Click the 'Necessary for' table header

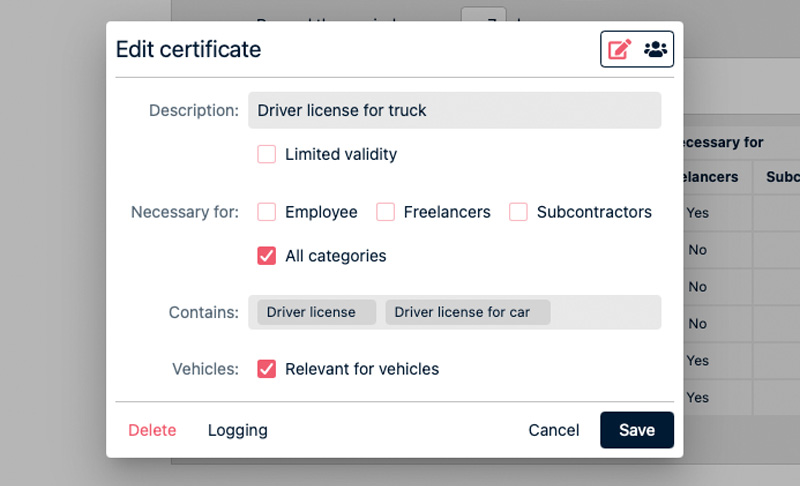pos(724,142)
